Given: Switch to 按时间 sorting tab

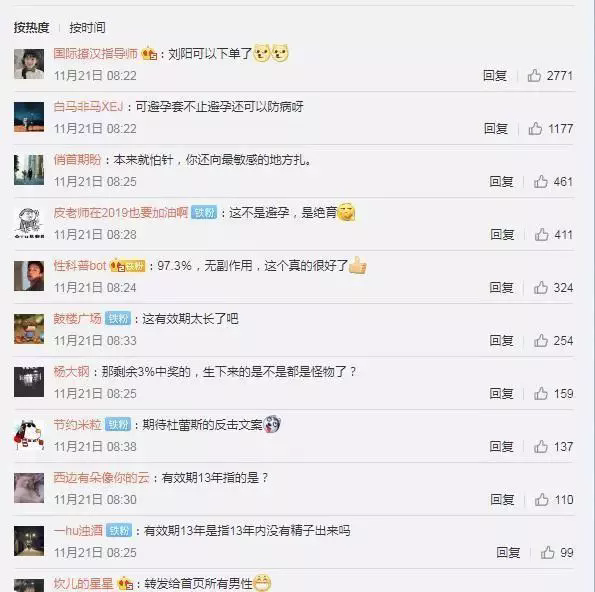Looking at the screenshot, I should point(87,27).
